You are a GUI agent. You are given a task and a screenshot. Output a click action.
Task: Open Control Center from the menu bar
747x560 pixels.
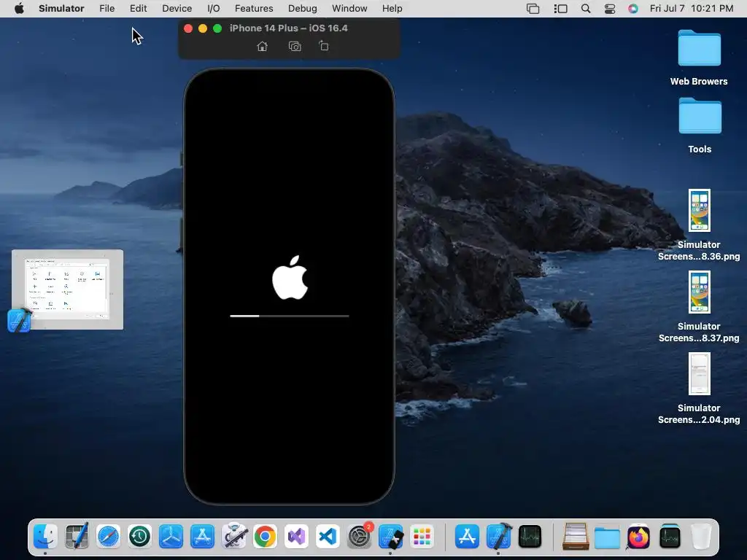click(610, 9)
